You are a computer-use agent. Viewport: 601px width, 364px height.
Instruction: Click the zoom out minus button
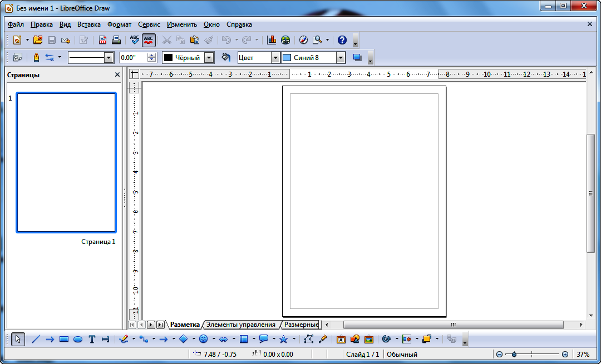pyautogui.click(x=499, y=355)
